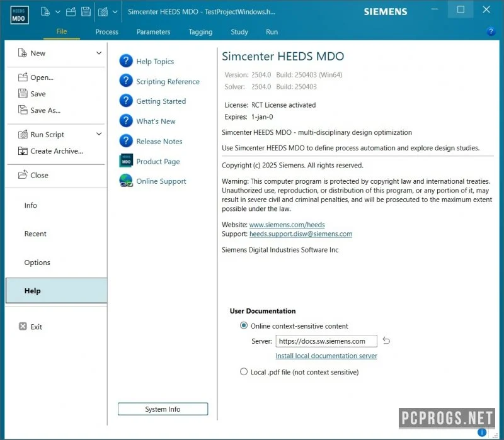Click the What's New link text

click(156, 121)
